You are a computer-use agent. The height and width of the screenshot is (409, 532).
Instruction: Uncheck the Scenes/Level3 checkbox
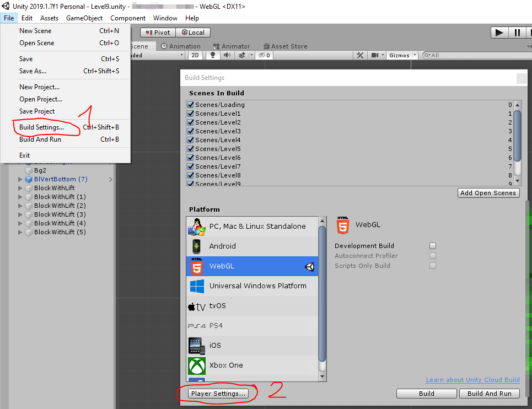click(191, 131)
